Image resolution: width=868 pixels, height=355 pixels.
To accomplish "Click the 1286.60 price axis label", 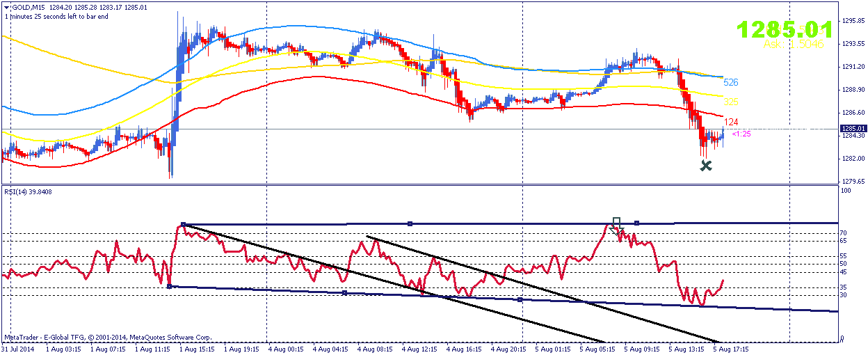I will pos(853,113).
